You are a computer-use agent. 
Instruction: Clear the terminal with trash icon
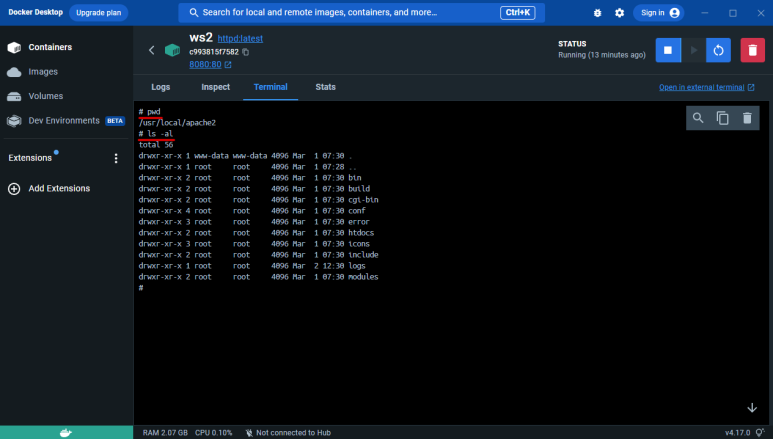747,118
